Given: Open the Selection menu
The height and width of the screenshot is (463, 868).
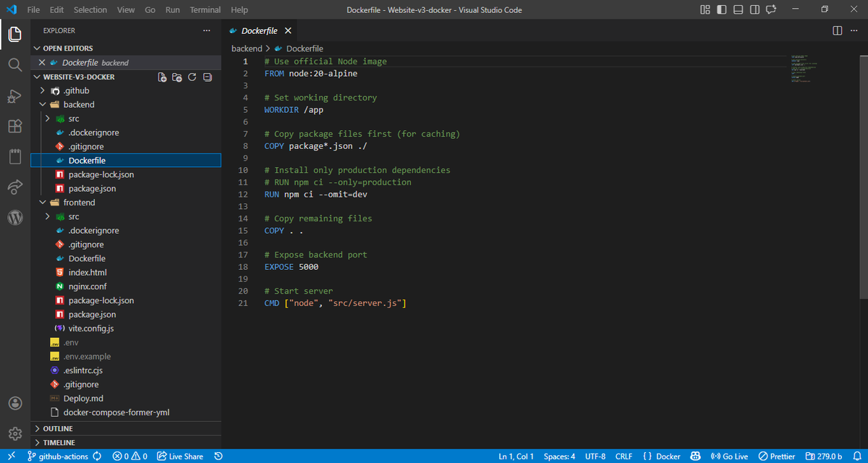Looking at the screenshot, I should [x=90, y=10].
